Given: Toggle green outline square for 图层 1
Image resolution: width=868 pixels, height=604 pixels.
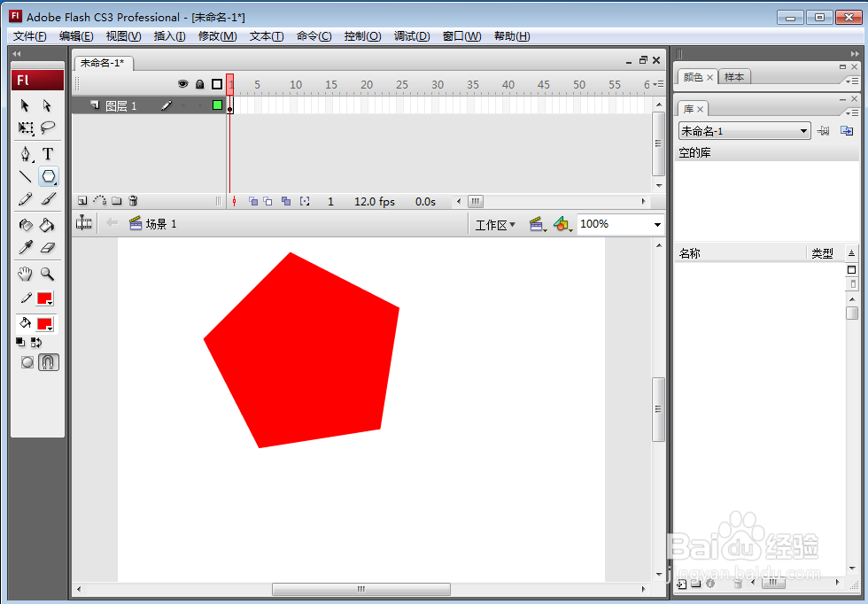Looking at the screenshot, I should (x=217, y=105).
